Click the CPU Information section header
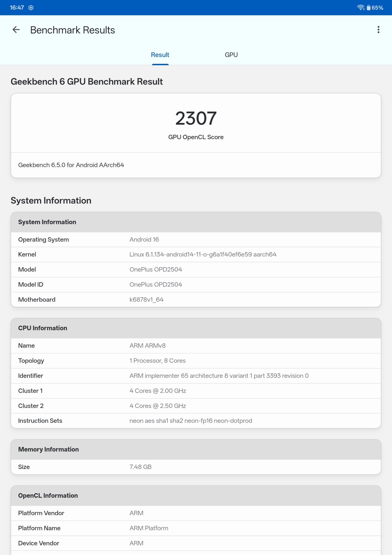The width and height of the screenshot is (392, 555). coord(42,328)
